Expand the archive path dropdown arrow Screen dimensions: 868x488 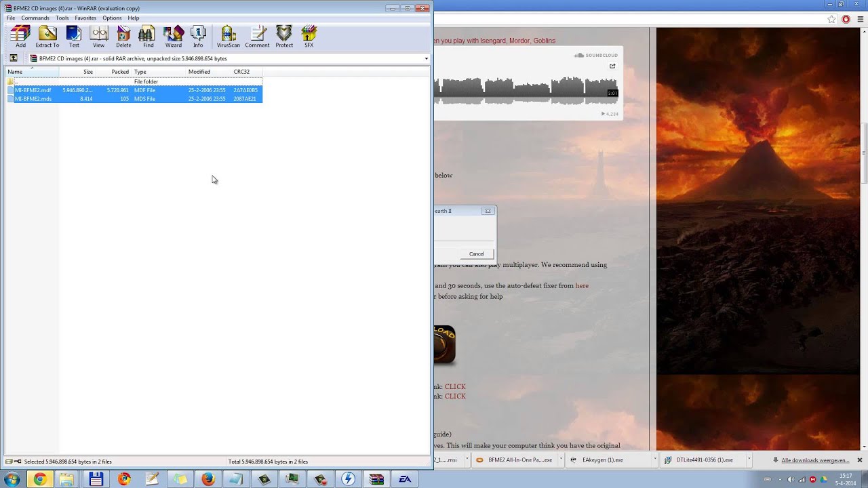click(426, 58)
